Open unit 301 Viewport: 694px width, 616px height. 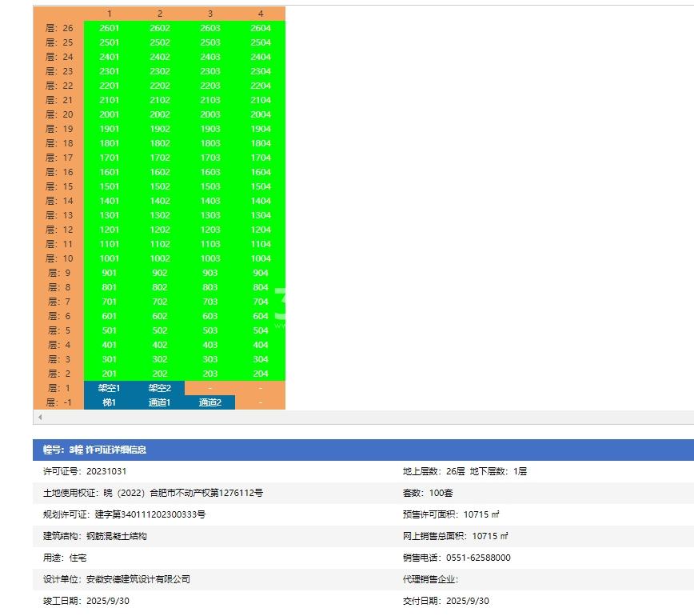point(109,359)
